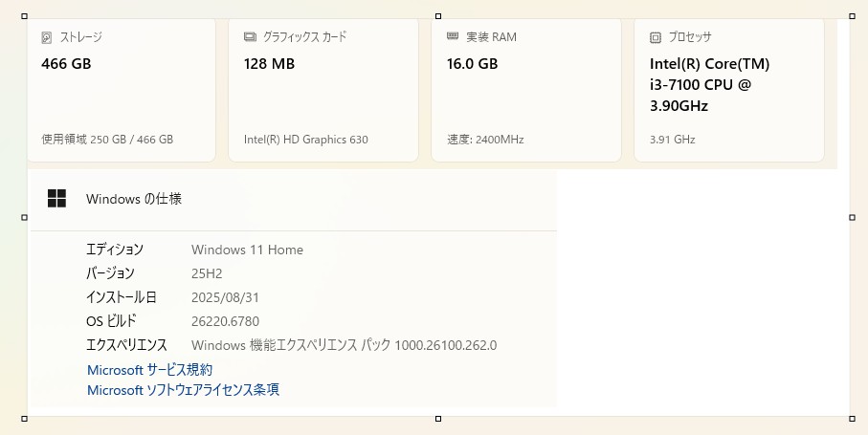Click the bottom-center selection resize handle
This screenshot has width=868, height=435.
[438, 419]
